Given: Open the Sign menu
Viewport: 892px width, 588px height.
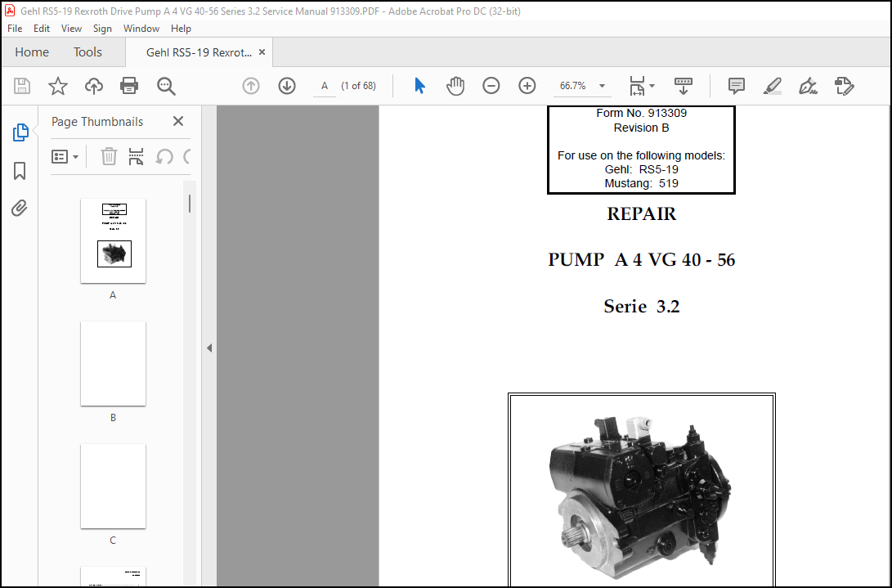Looking at the screenshot, I should pos(102,29).
